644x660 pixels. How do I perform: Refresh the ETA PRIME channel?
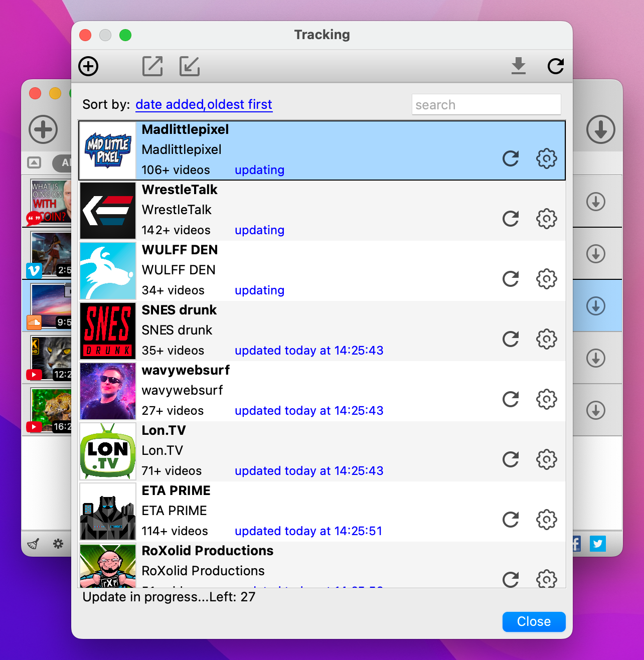pos(511,520)
